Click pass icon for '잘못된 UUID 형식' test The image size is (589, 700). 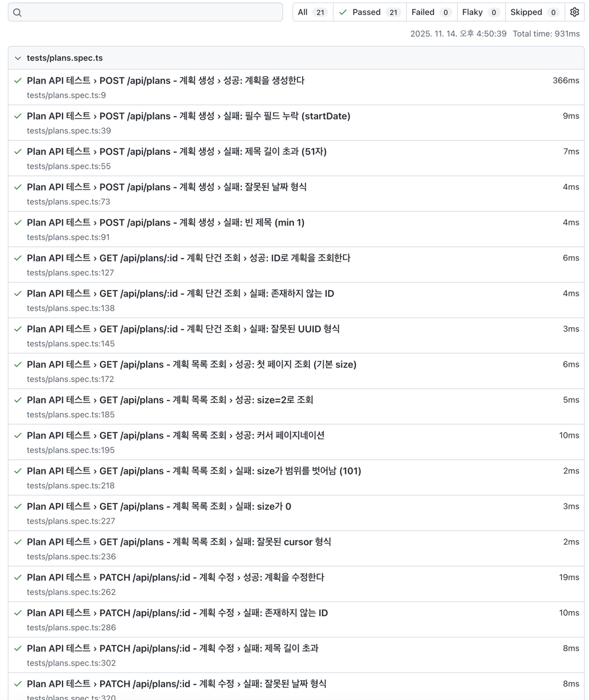pos(18,329)
